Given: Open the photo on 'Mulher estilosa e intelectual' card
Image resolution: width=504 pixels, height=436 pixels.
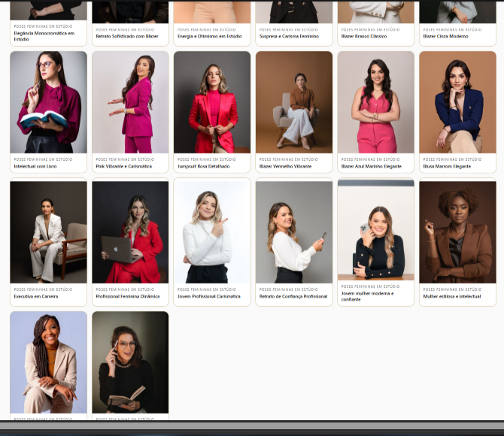Looking at the screenshot, I should point(457,232).
